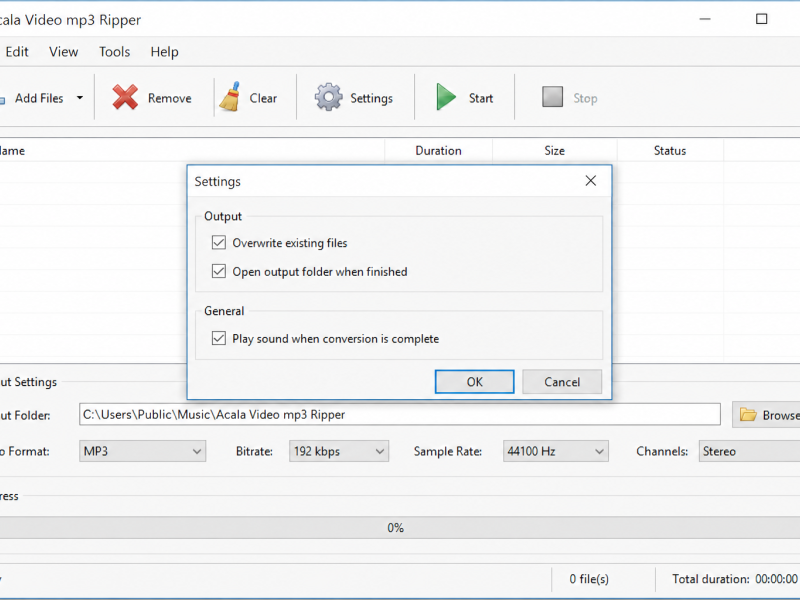The height and width of the screenshot is (600, 800).
Task: Disable Play sound when conversion is complete
Action: click(219, 338)
